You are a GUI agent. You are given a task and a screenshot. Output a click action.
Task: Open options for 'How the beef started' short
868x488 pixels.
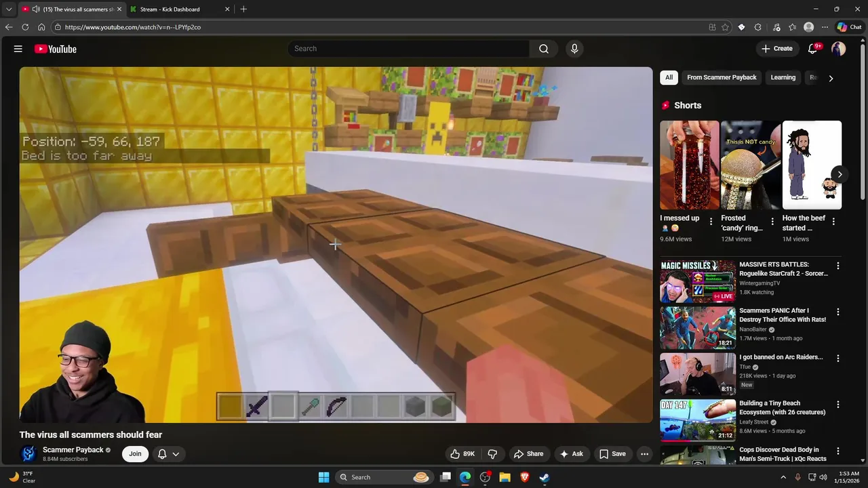833,222
